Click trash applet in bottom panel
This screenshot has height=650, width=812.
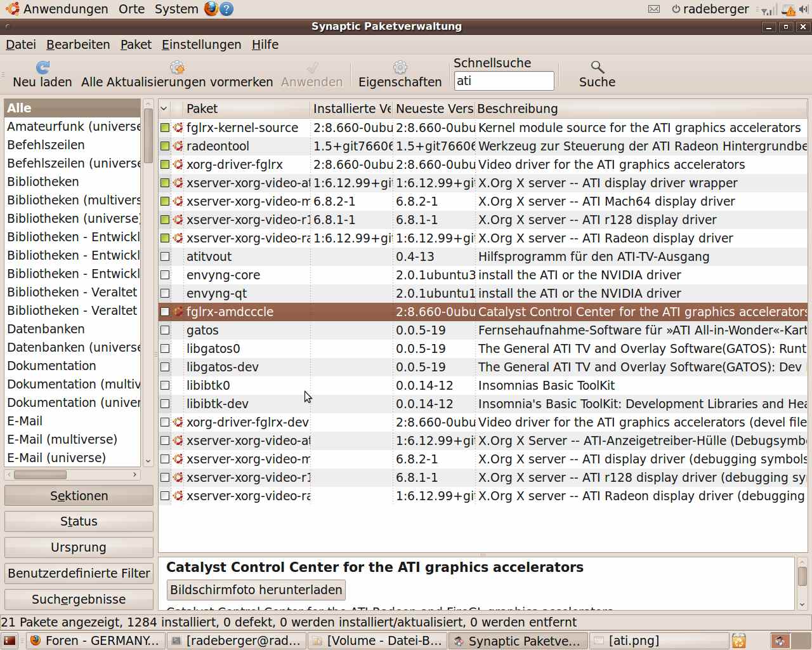[x=738, y=640]
